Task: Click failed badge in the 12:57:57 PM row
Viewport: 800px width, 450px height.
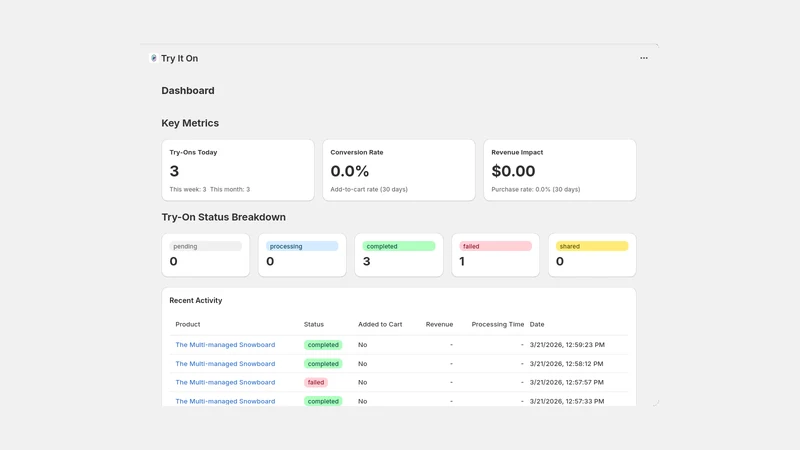Action: click(x=316, y=382)
